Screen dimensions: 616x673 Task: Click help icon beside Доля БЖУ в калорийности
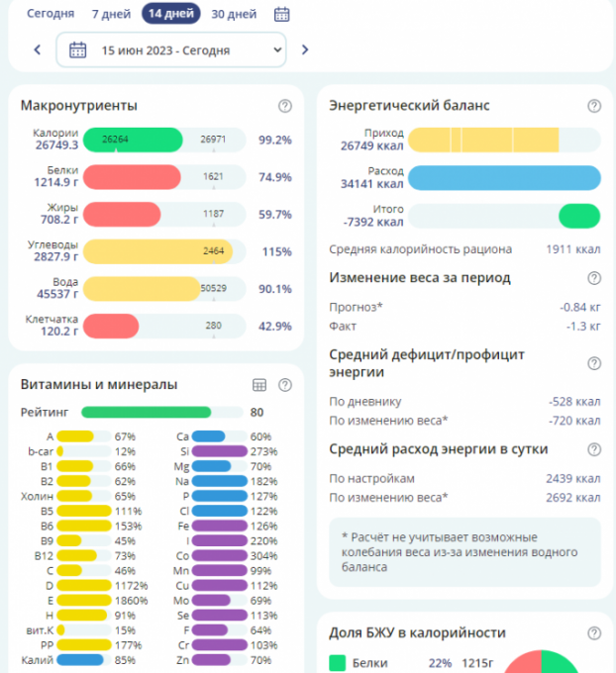pos(594,632)
